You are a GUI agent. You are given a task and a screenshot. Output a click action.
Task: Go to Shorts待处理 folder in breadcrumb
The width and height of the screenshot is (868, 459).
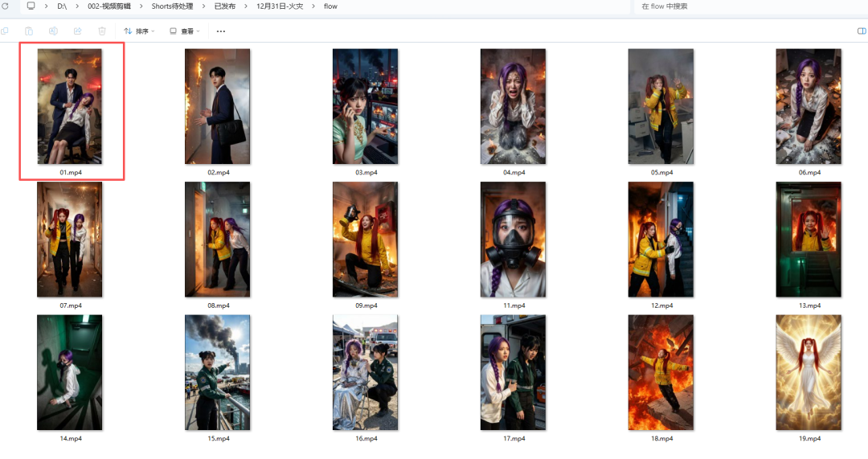pyautogui.click(x=172, y=6)
